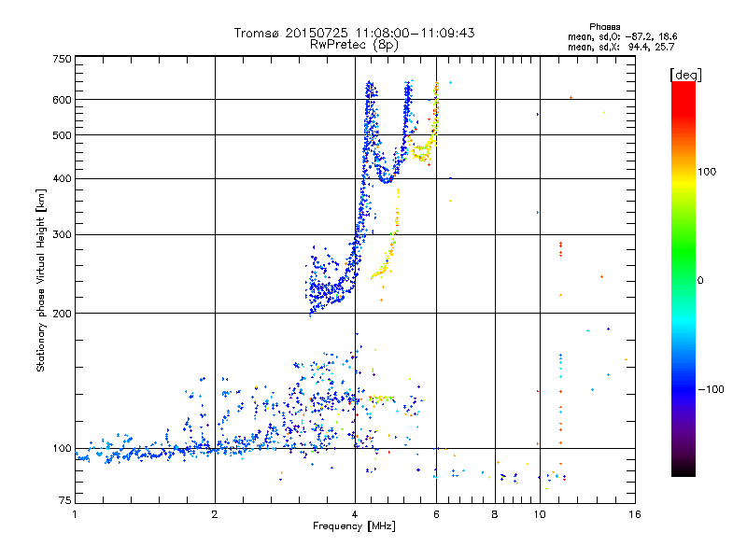Click the 'mean, sd,X: 94.4, 25.7' statistics line
The width and height of the screenshot is (747, 560).
(x=621, y=47)
